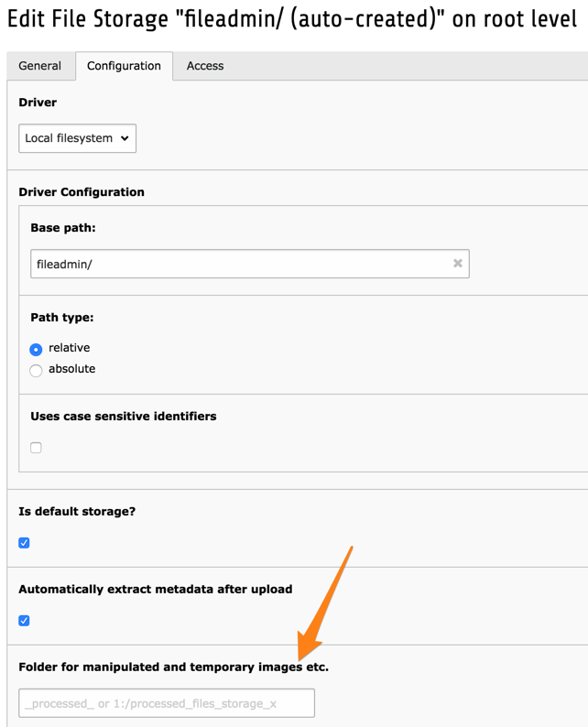This screenshot has width=588, height=727.
Task: Uncheck the Is default storage checkbox
Action: [x=25, y=543]
